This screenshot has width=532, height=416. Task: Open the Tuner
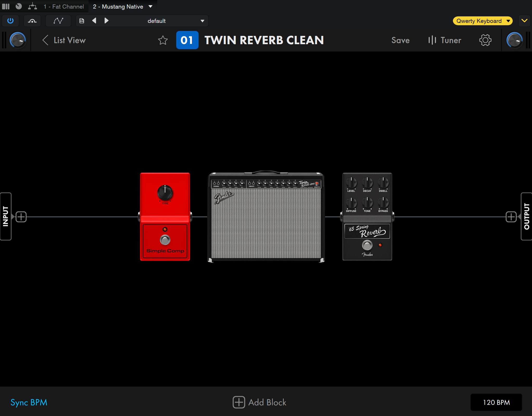click(445, 40)
